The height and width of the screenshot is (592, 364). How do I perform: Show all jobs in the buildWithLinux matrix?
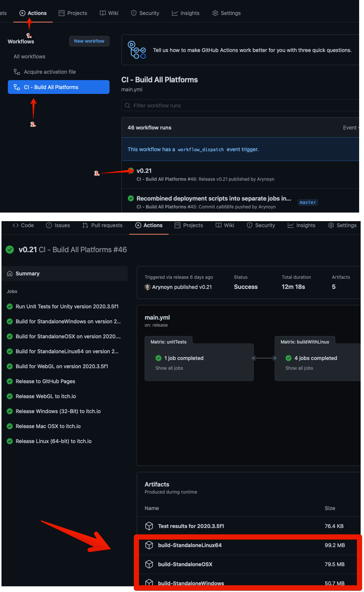pyautogui.click(x=299, y=368)
